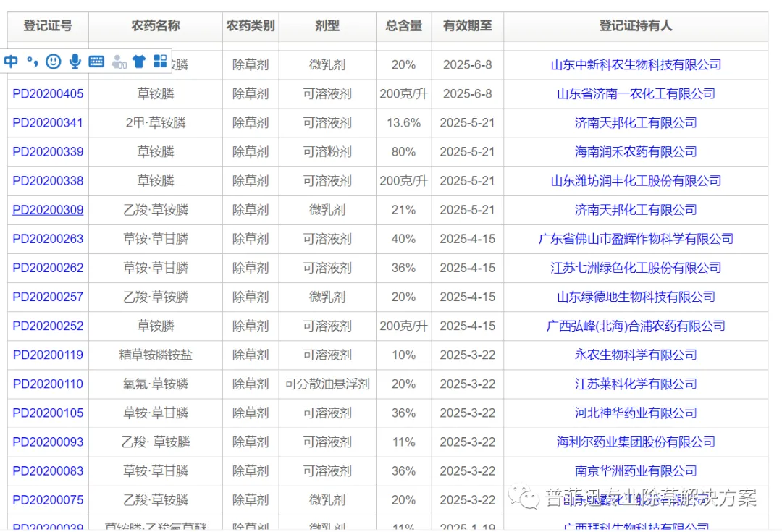The width and height of the screenshot is (782, 532).
Task: Switch IME Chinese mode icon 中
Action: tap(11, 62)
